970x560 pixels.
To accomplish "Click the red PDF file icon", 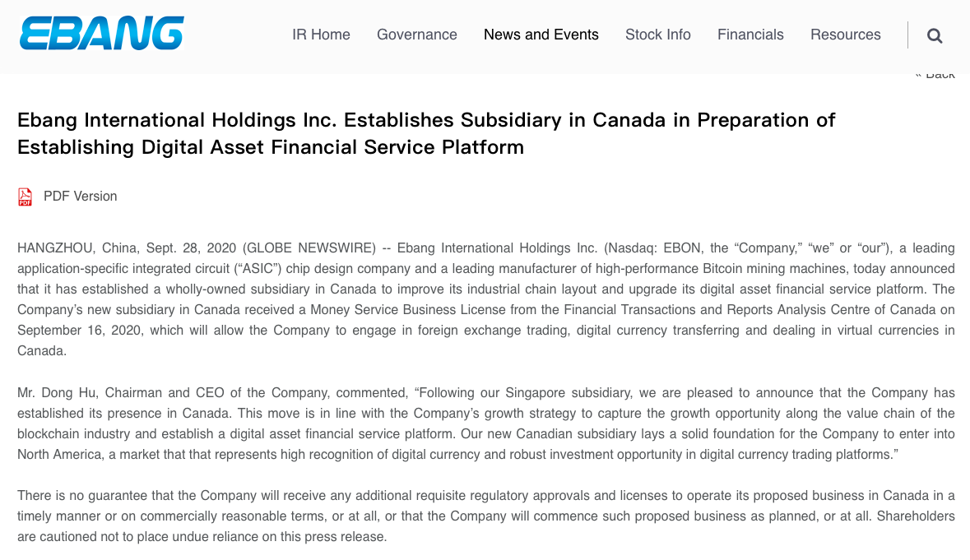I will point(26,197).
